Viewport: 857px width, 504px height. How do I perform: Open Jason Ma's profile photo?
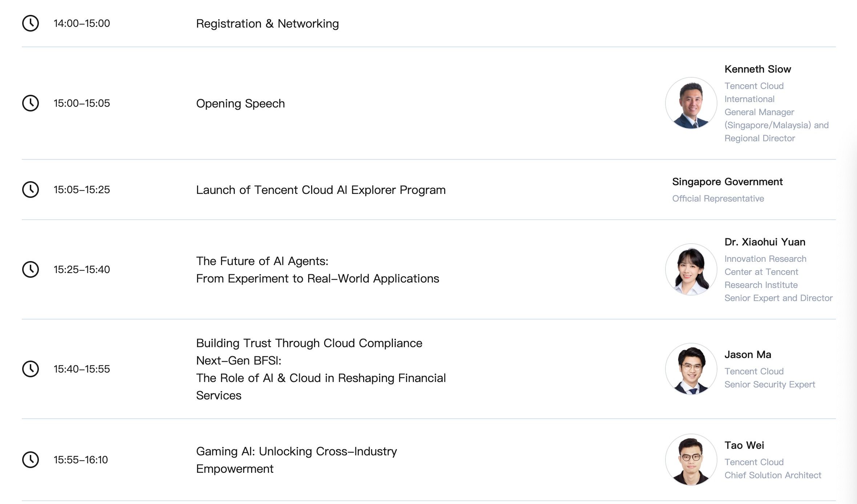pyautogui.click(x=691, y=369)
